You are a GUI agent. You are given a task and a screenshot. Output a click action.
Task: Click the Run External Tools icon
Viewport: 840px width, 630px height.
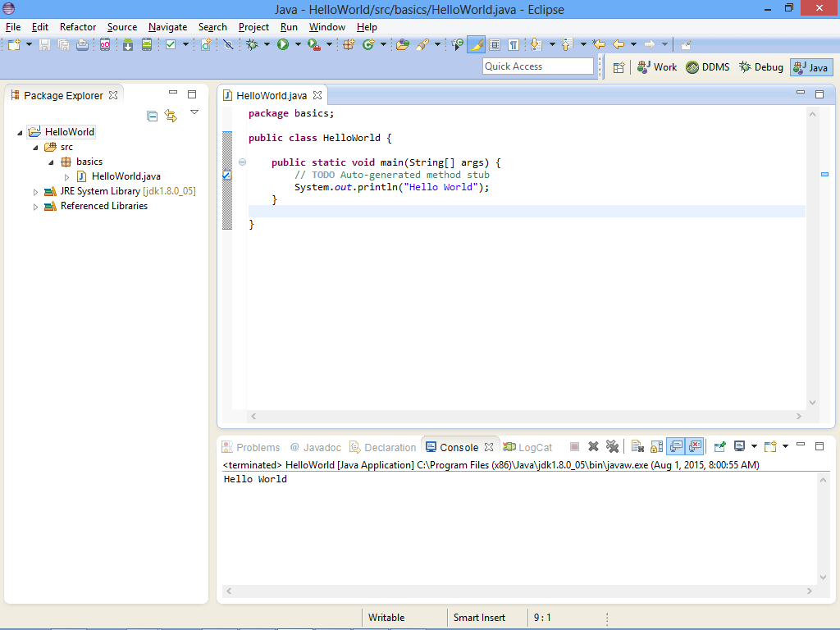pyautogui.click(x=314, y=45)
